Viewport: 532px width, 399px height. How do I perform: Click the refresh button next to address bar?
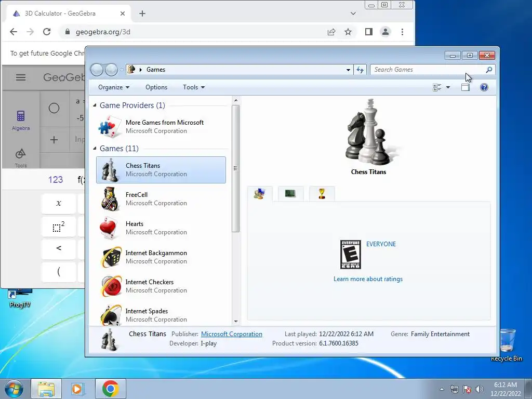click(360, 70)
